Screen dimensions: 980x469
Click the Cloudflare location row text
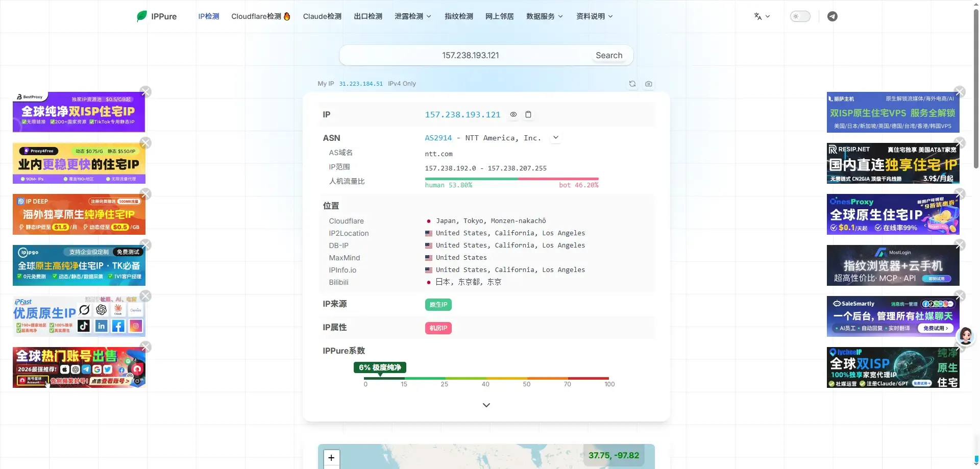[491, 221]
